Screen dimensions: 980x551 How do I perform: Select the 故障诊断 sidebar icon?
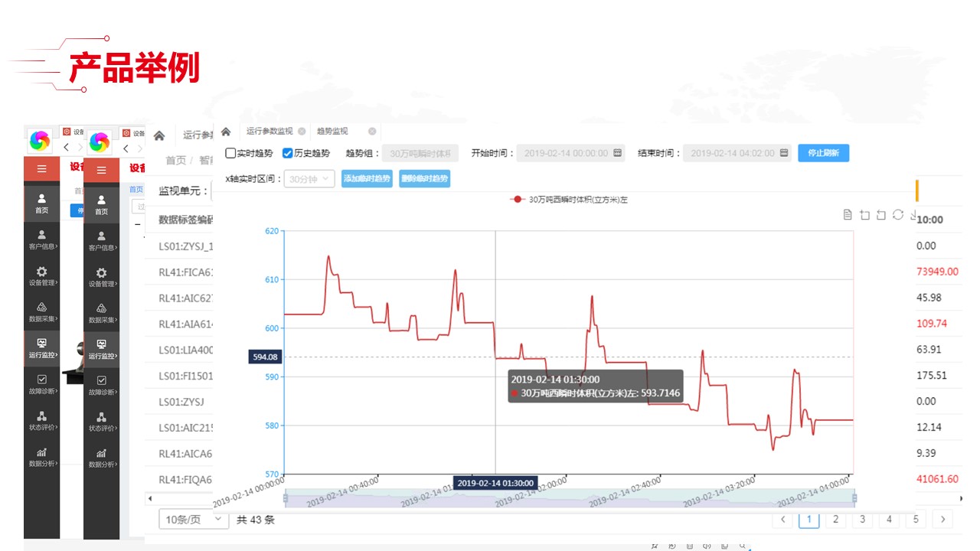[101, 384]
